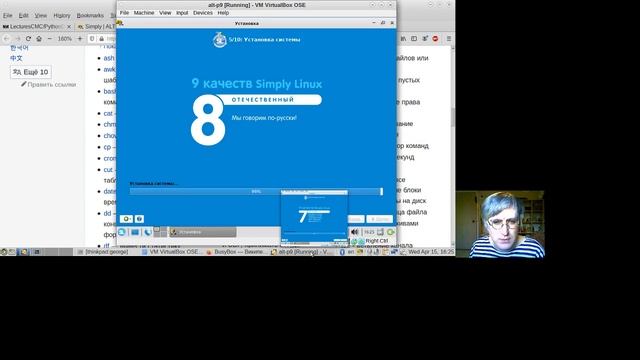Click the lock site-security icon
The width and height of the screenshot is (640, 360).
click(102, 39)
